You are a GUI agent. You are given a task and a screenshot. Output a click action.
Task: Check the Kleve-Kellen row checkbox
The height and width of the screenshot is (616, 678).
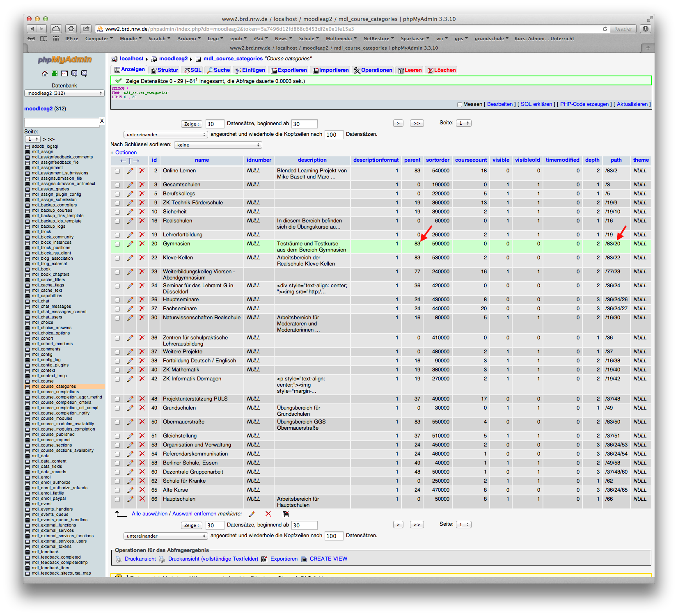click(117, 258)
